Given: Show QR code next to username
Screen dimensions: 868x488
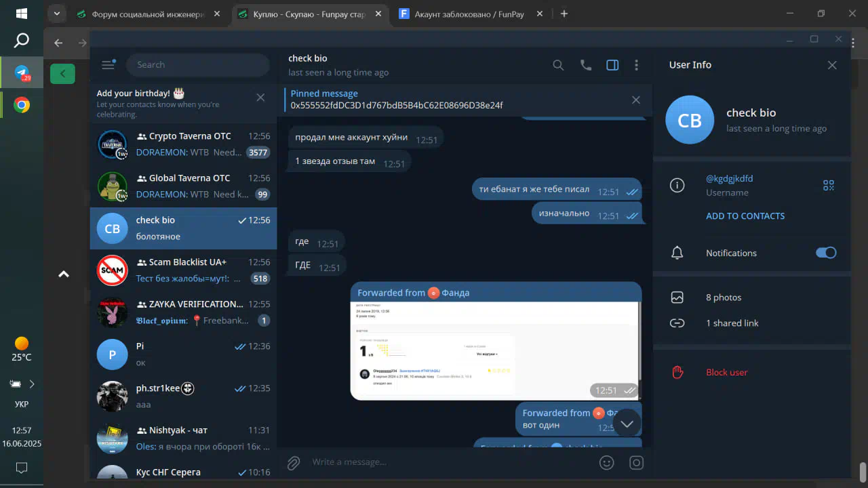Looking at the screenshot, I should [x=829, y=185].
